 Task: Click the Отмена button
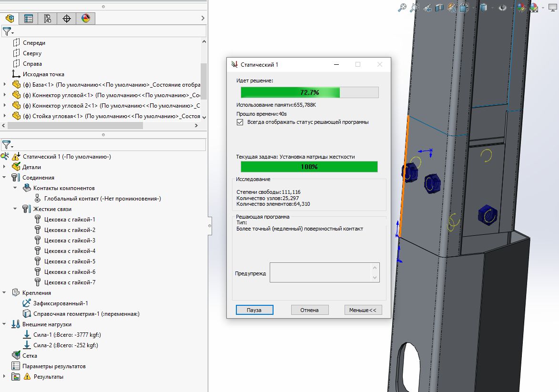coord(309,310)
